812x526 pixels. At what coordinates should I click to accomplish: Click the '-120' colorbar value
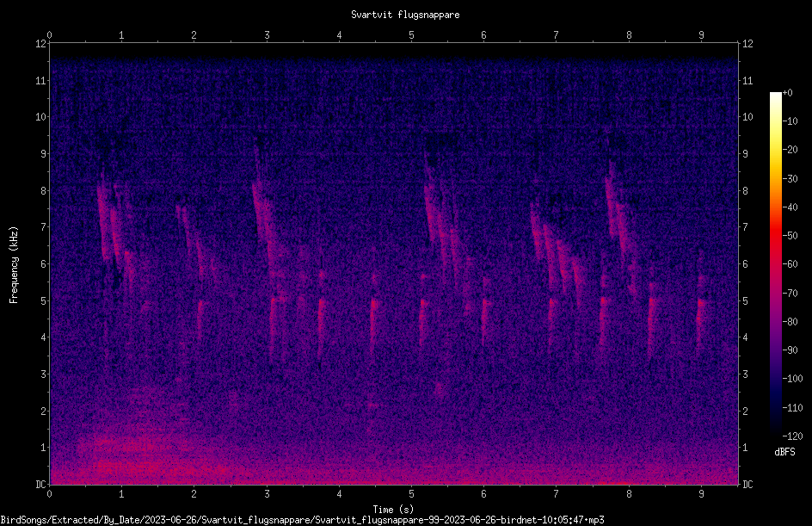tap(793, 436)
